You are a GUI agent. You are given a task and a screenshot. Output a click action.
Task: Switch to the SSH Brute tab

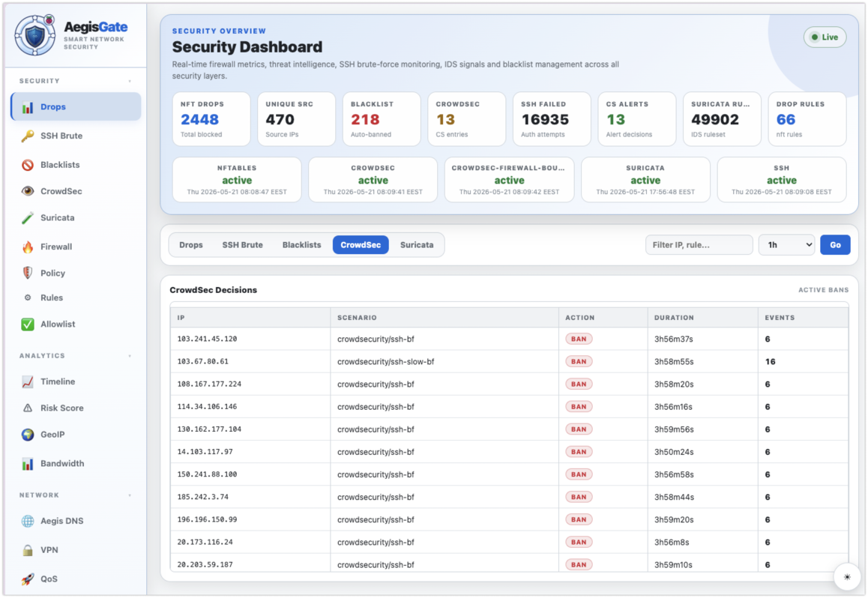[x=242, y=245]
